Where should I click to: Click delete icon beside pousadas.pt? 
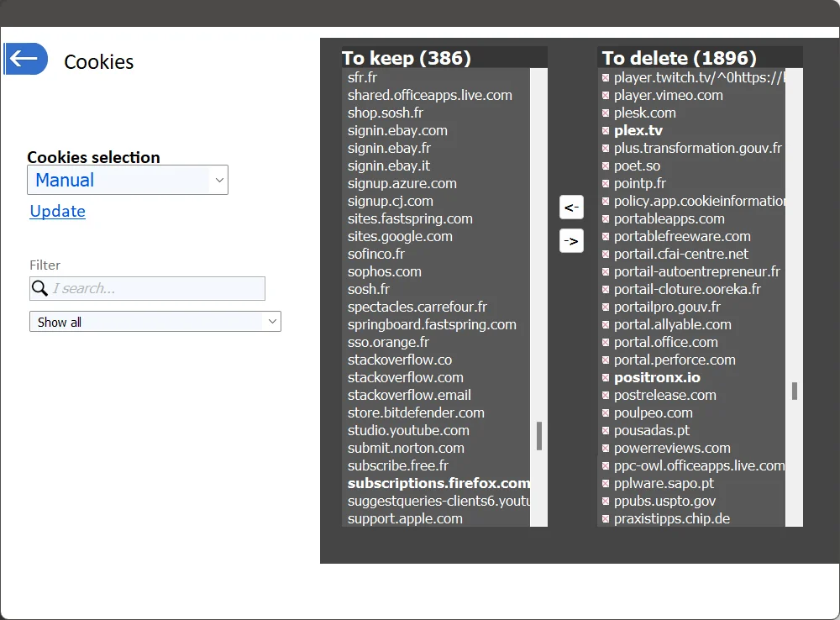606,431
